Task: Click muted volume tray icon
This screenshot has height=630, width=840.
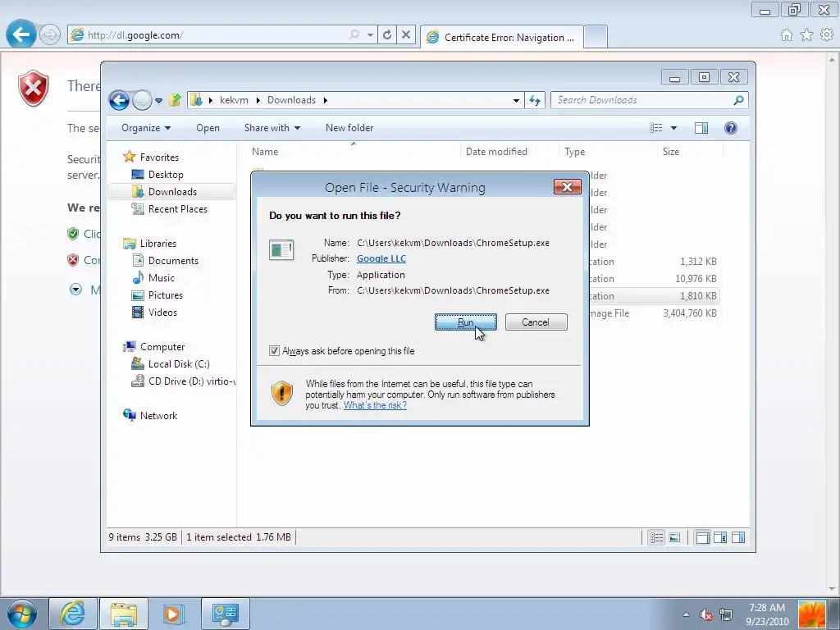Action: click(x=705, y=614)
